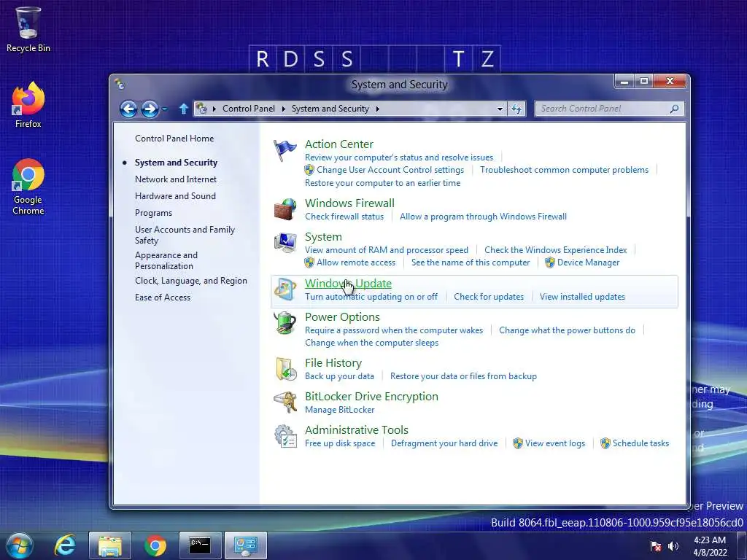Click Change when the computer sleeps
Viewport: 747px width, 560px height.
pyautogui.click(x=371, y=343)
